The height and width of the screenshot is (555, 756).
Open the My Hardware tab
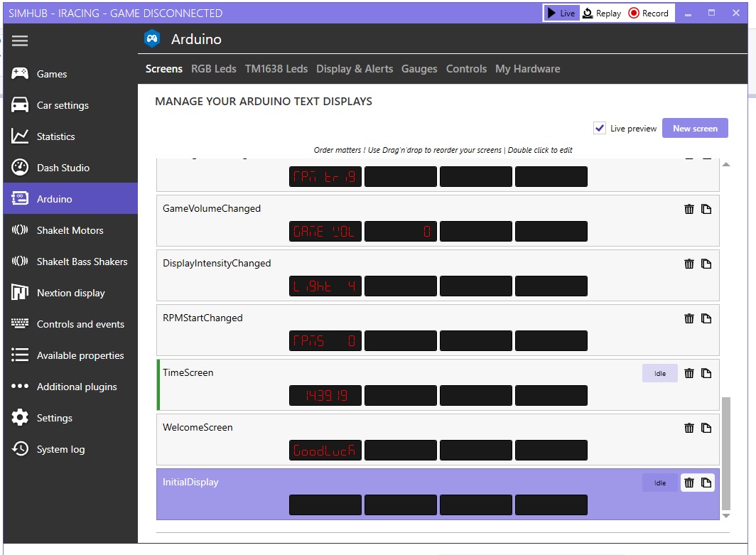527,68
